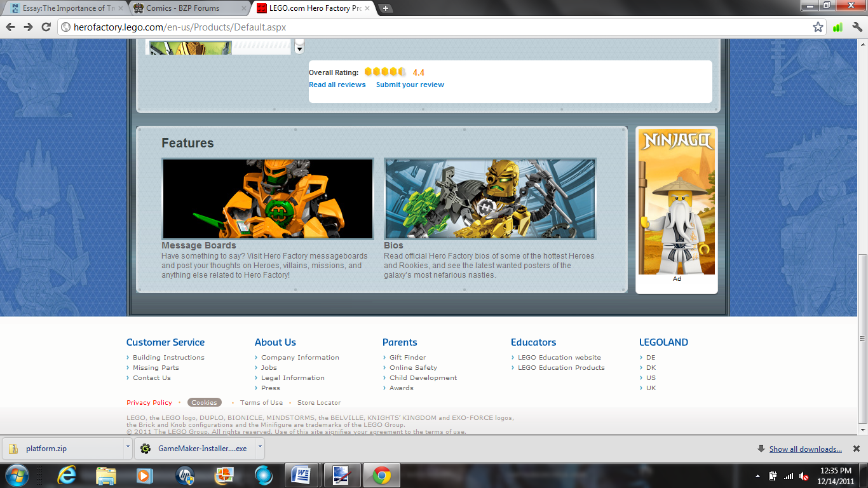
Task: Open the Store Locator link
Action: tap(319, 403)
